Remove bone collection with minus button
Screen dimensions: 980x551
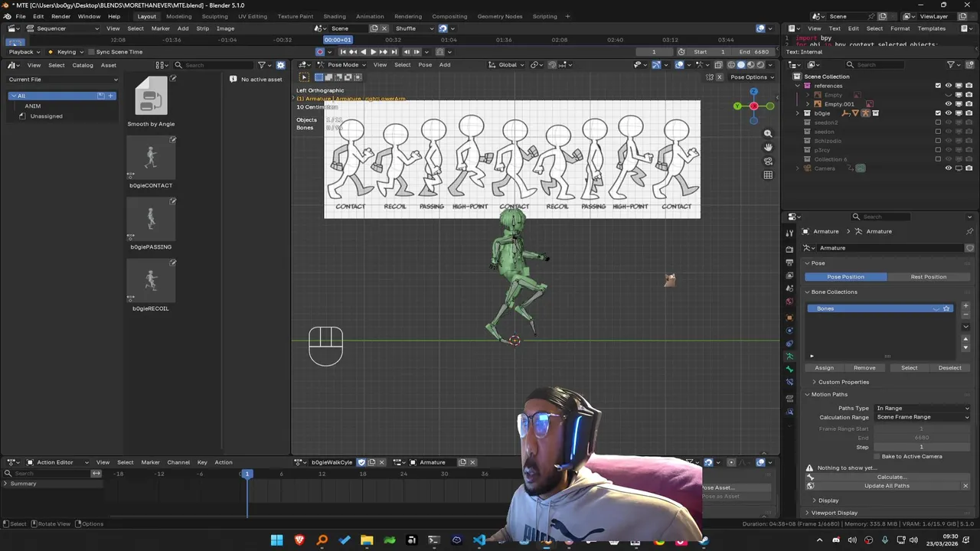coord(965,315)
